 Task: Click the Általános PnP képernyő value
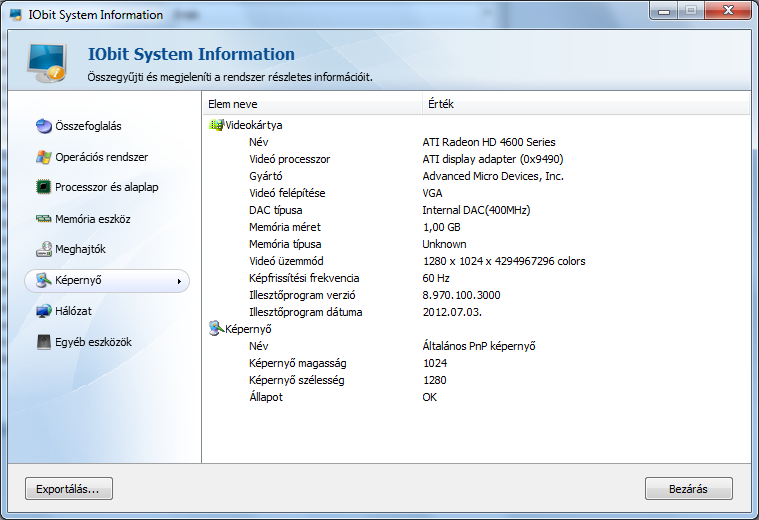479,346
